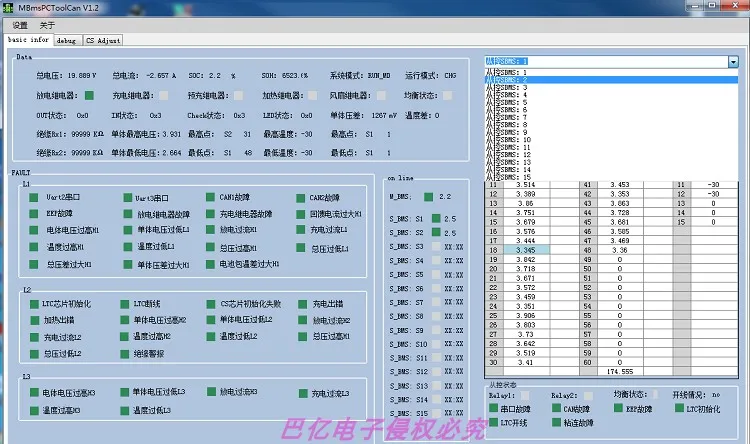Click the 温度过低L1 indicator square

pos(128,247)
